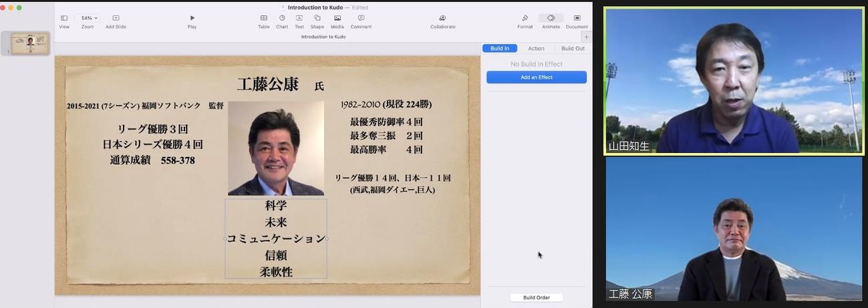Select the 最高勝率 ４回 text
This screenshot has height=308, width=868.
click(386, 150)
